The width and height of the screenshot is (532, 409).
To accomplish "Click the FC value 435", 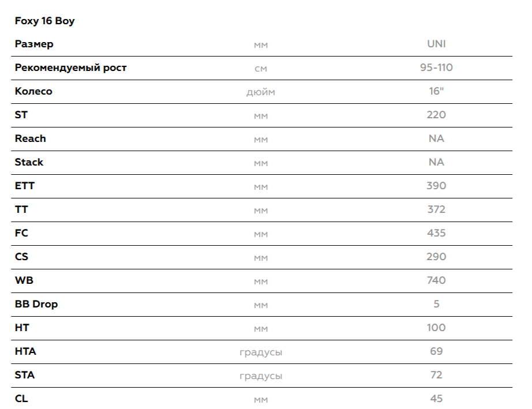I will pyautogui.click(x=436, y=234).
